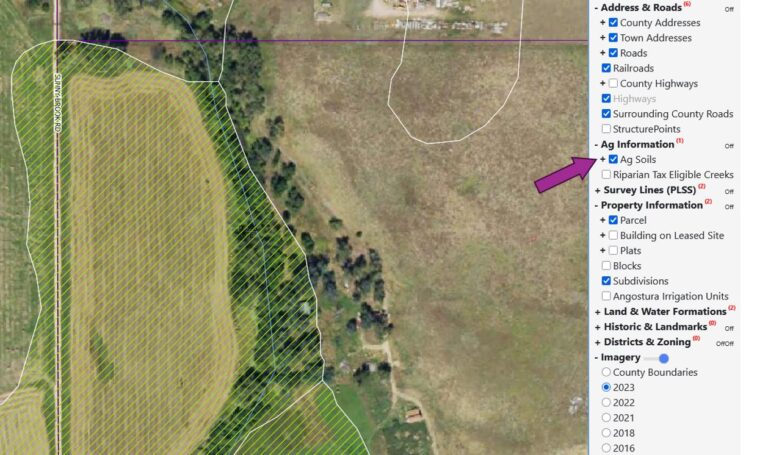Click the Off toggle for Property Information
This screenshot has width=768, height=455.
tap(729, 207)
